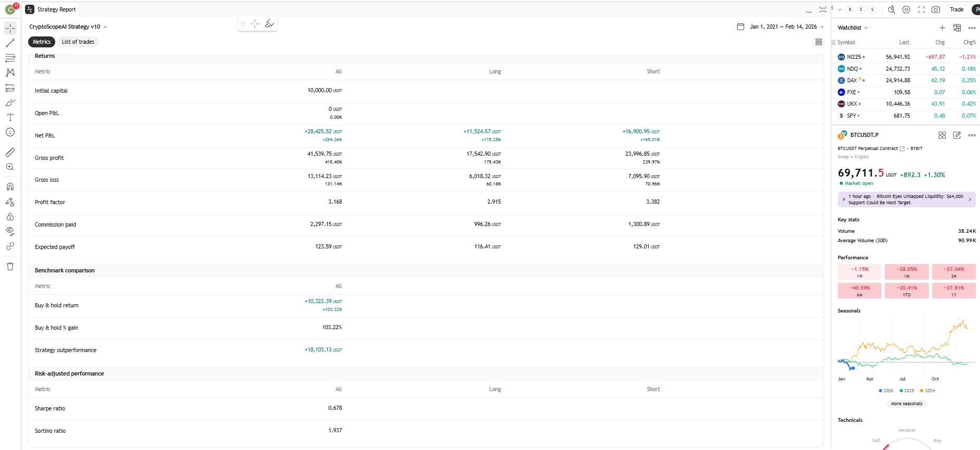Toggle hide all drawings eye icon
The image size is (980, 450).
[x=10, y=231]
